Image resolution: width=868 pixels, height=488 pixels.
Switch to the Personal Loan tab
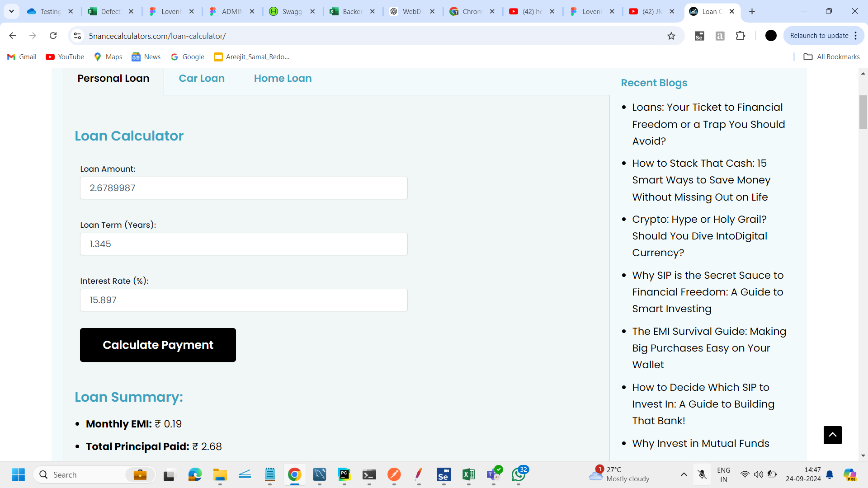pyautogui.click(x=113, y=78)
